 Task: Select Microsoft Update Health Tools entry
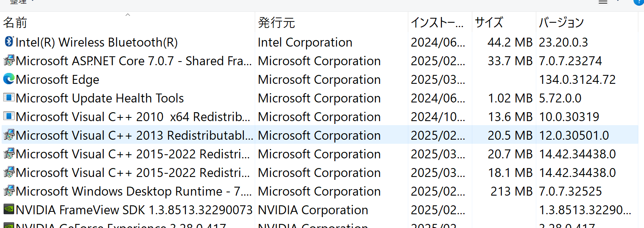coord(100,98)
